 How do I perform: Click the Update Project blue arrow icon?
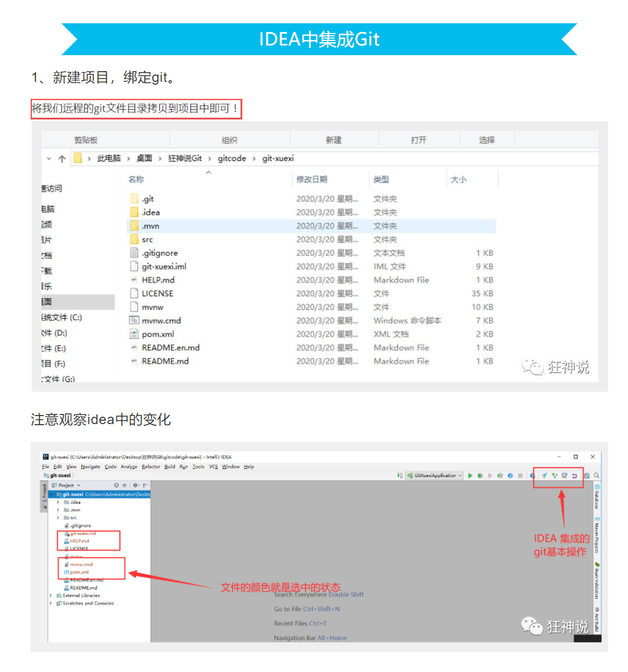(544, 476)
